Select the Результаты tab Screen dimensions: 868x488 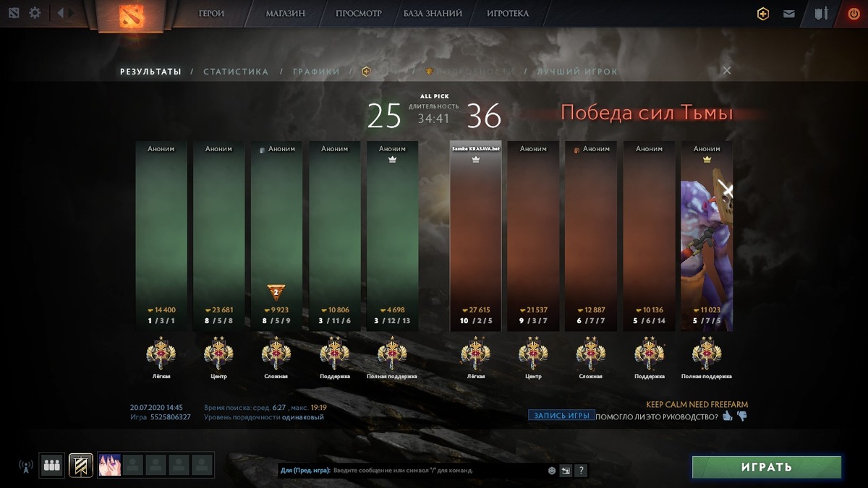click(150, 72)
